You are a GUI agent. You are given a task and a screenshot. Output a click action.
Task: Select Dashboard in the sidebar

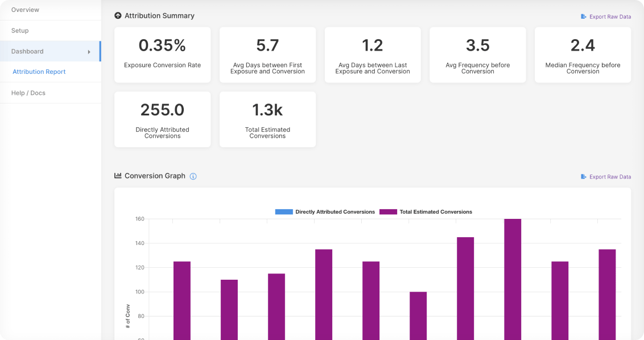27,51
